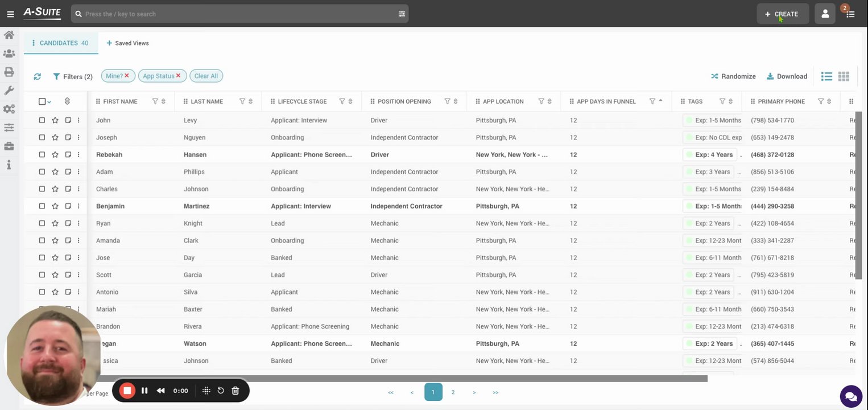This screenshot has height=410, width=868.
Task: Click the Create button
Action: (783, 14)
